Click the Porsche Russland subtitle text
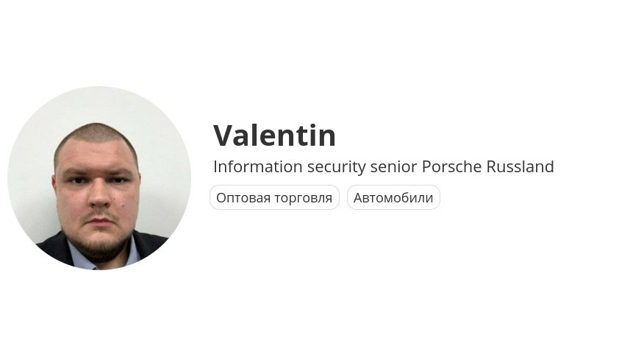Viewport: 644px width, 357px height. tap(488, 166)
